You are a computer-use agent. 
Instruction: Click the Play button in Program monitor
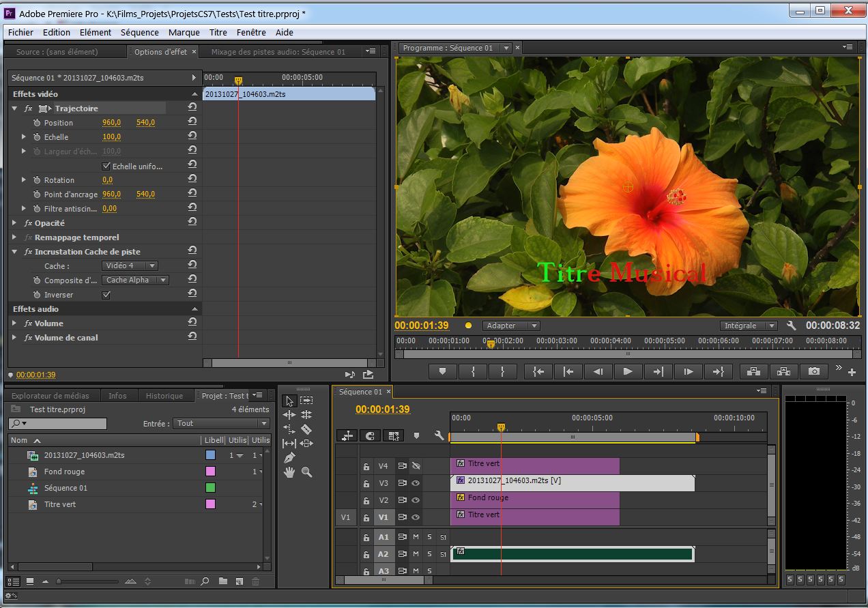pyautogui.click(x=627, y=371)
